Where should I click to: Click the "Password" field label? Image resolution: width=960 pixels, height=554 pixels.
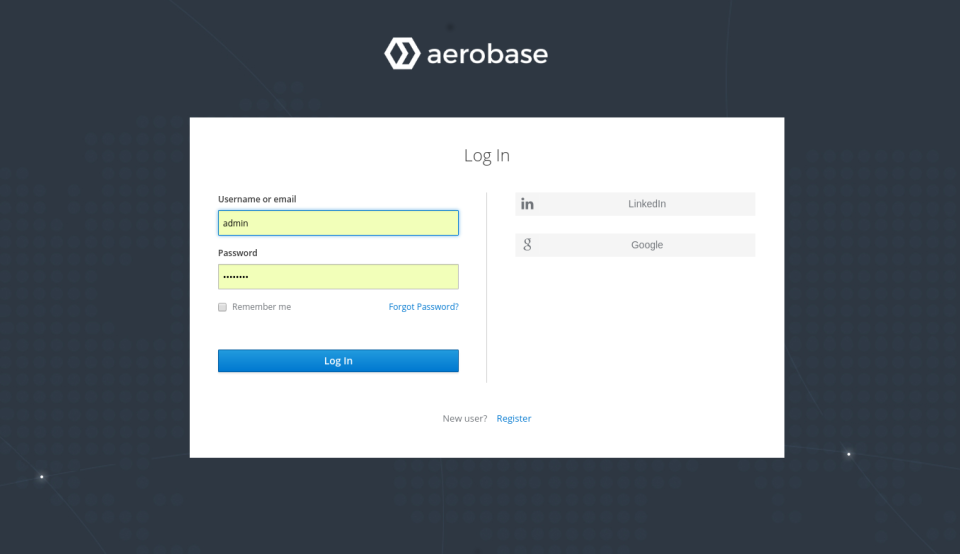[x=238, y=253]
